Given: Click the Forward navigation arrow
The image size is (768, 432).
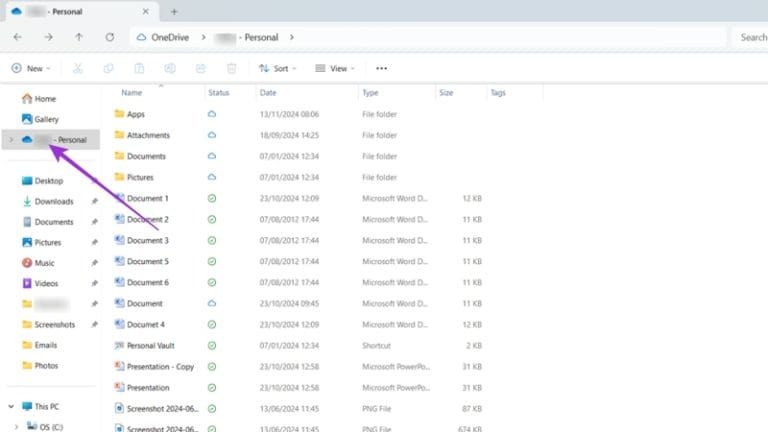Looking at the screenshot, I should (x=48, y=37).
